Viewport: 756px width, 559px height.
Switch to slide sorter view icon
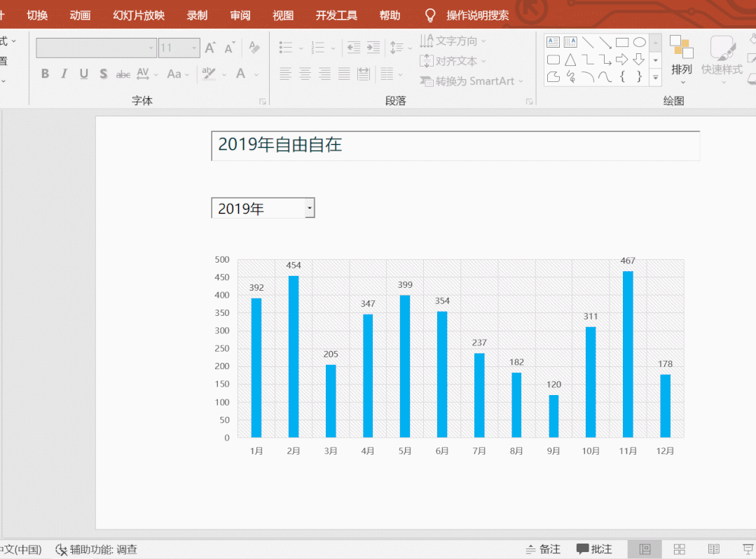tap(679, 549)
